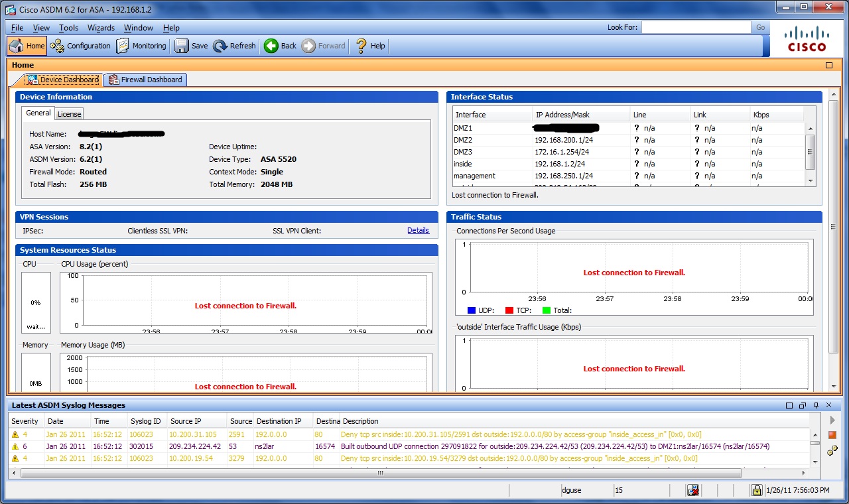The width and height of the screenshot is (849, 504).
Task: Click in the Look For search field
Action: coord(696,27)
